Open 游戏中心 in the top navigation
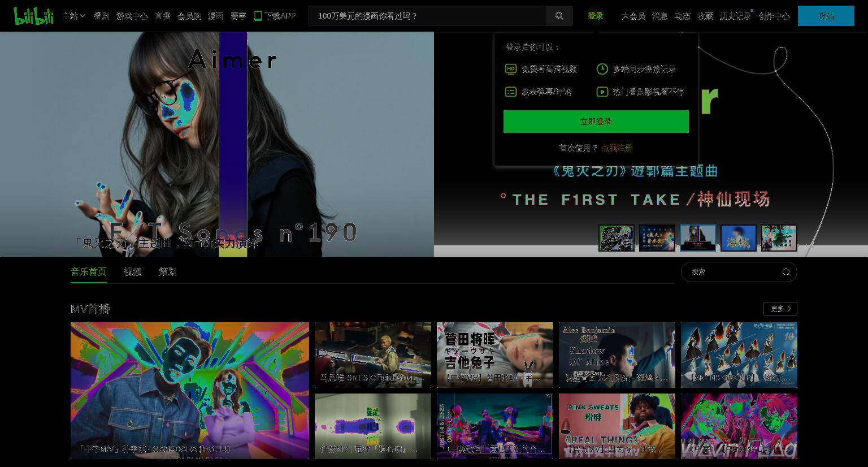Image resolution: width=868 pixels, height=467 pixels. point(132,16)
